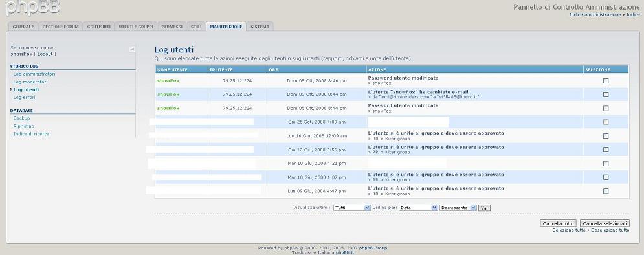Image resolution: width=644 pixels, height=255 pixels.
Task: Switch to the Gestione Forum tab
Action: [60, 27]
